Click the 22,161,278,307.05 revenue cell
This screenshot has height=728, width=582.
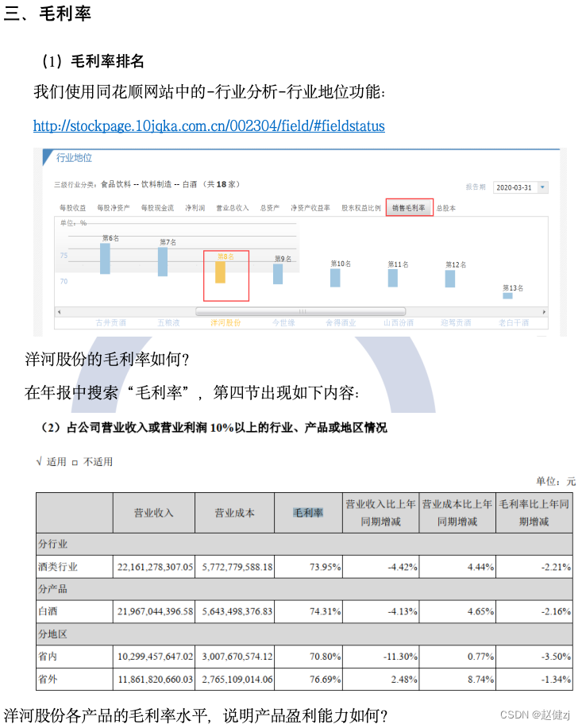pos(155,568)
